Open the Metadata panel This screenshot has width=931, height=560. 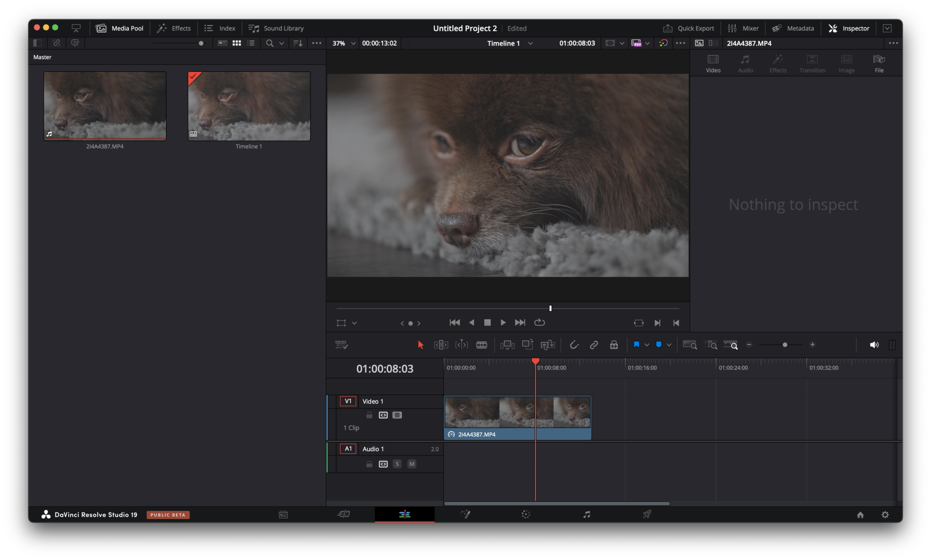coord(793,28)
